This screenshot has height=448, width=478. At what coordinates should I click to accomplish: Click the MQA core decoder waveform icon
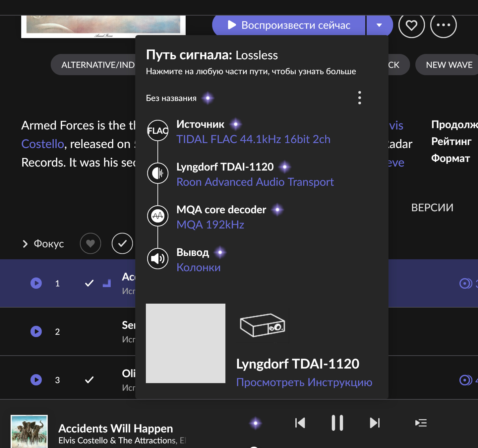point(158,216)
